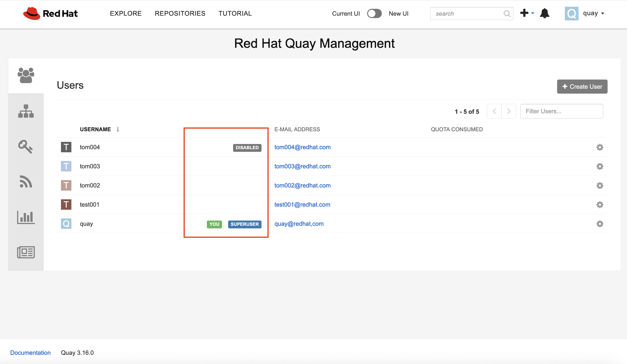Click the Create User button
The height and width of the screenshot is (364, 627).
(x=582, y=86)
